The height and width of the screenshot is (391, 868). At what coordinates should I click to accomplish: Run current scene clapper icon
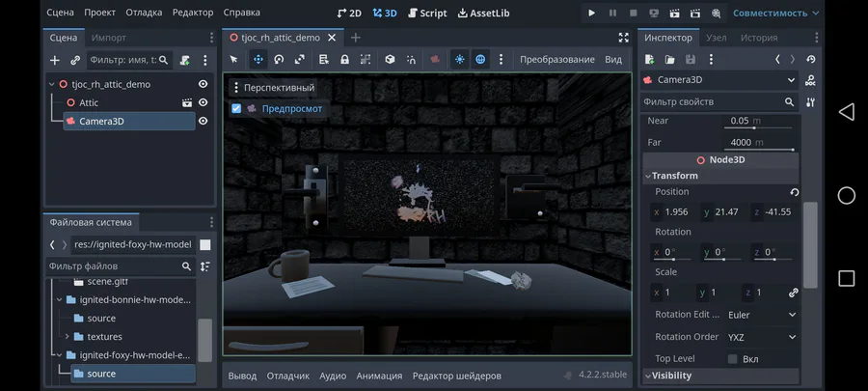(674, 13)
